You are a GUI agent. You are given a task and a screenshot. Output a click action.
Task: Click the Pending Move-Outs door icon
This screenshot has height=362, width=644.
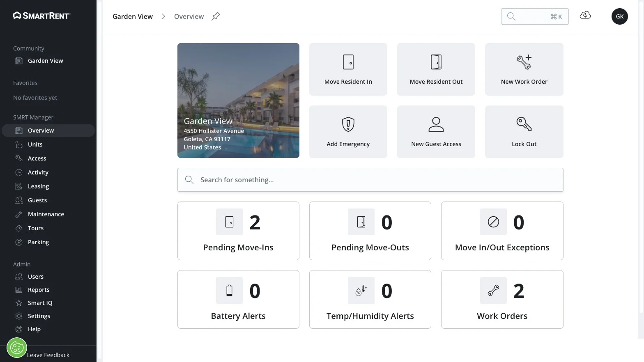[x=361, y=222]
